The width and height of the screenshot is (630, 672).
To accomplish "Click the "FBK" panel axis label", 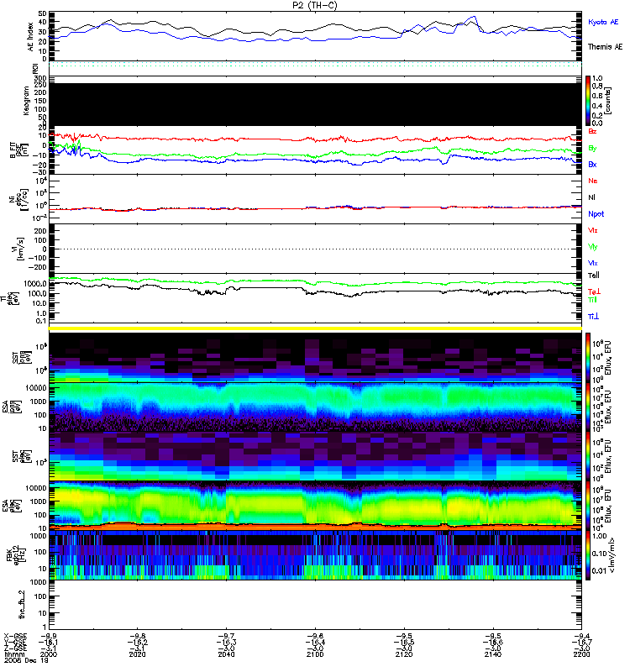I will point(10,554).
